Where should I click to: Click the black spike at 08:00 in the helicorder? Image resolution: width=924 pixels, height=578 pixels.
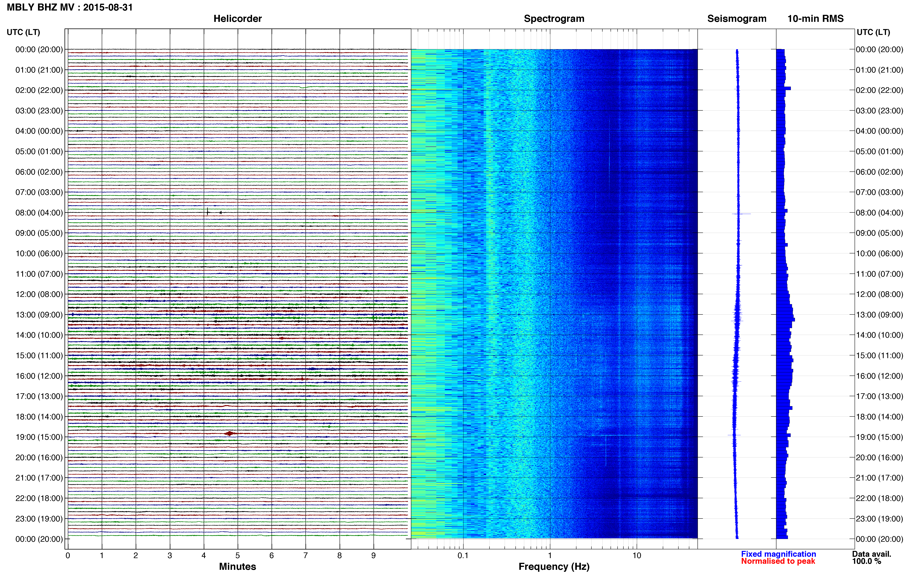point(207,211)
